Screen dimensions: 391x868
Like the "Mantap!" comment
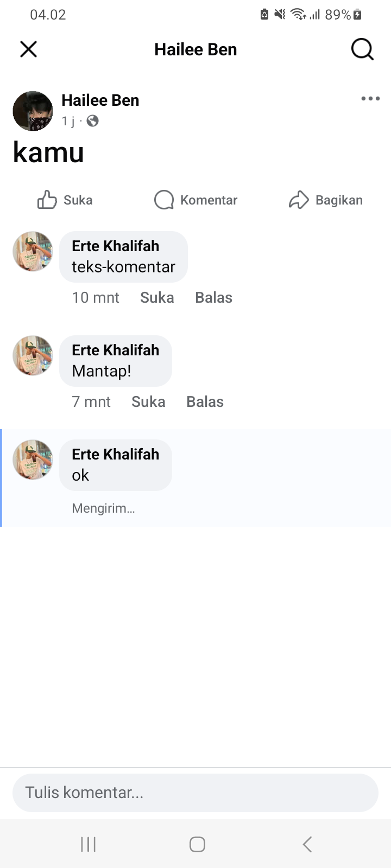click(x=148, y=402)
